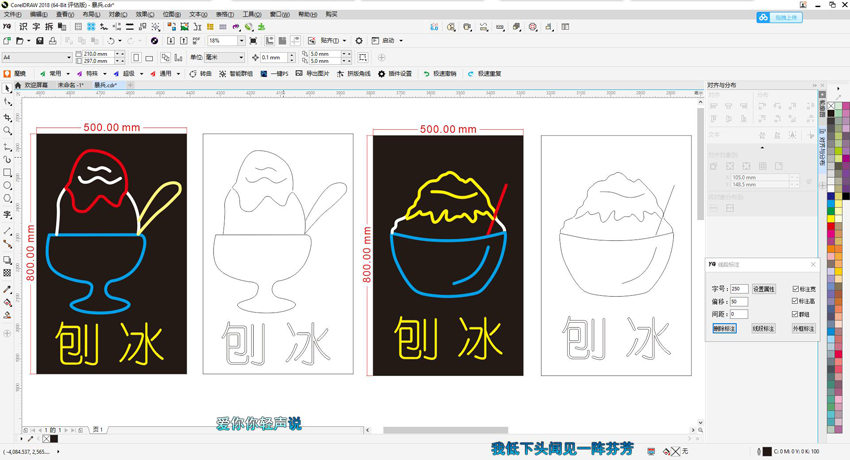
Task: Click the Home icon on 欢迎屏幕 tab
Action: pos(18,85)
